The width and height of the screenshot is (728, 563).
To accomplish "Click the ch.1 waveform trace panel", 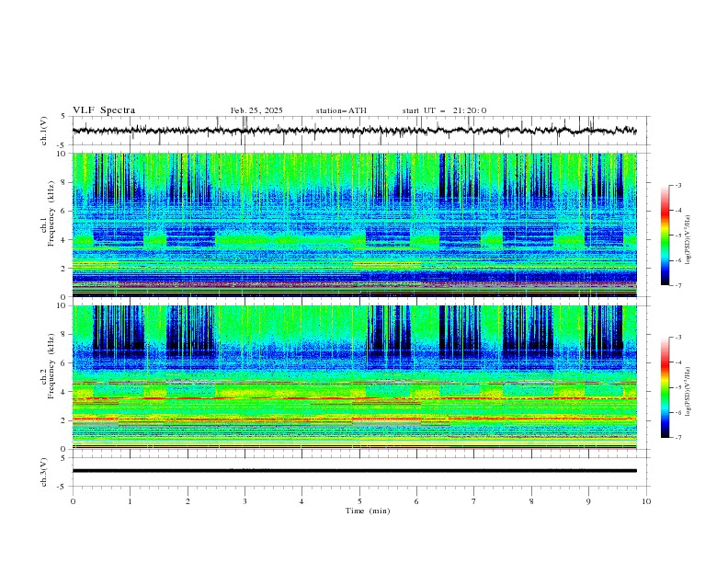I will coord(360,131).
